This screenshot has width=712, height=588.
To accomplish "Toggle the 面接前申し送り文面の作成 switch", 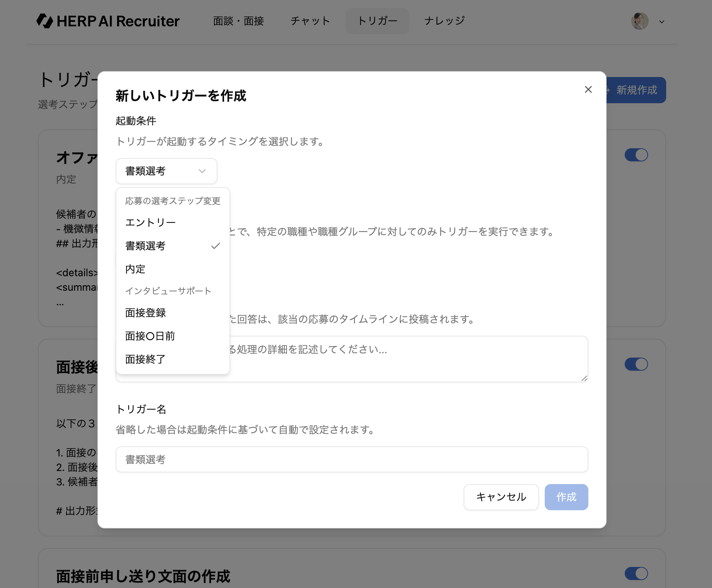I will click(x=636, y=574).
